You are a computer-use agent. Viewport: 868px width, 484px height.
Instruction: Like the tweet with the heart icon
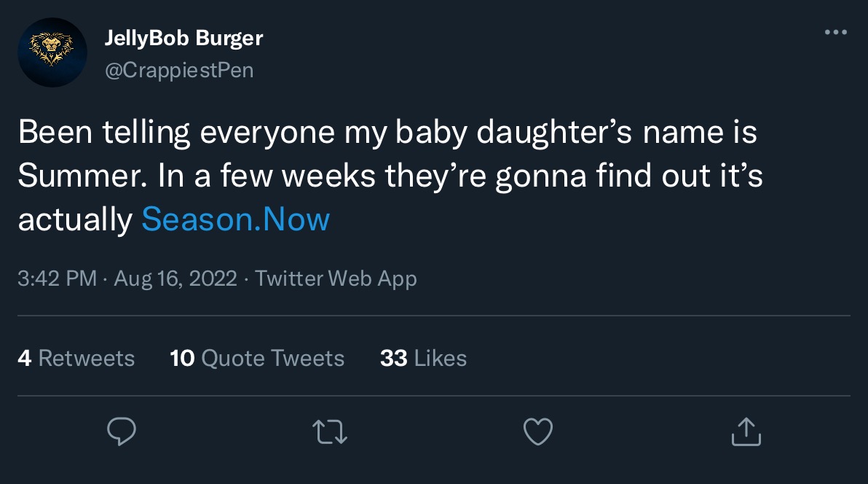(x=538, y=432)
